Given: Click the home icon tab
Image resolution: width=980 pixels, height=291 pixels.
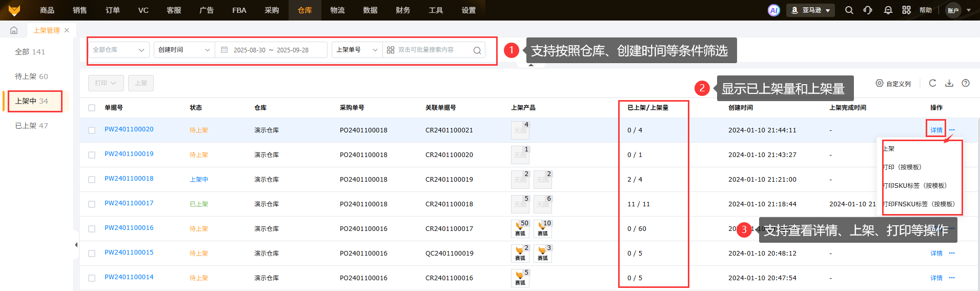Looking at the screenshot, I should 14,30.
